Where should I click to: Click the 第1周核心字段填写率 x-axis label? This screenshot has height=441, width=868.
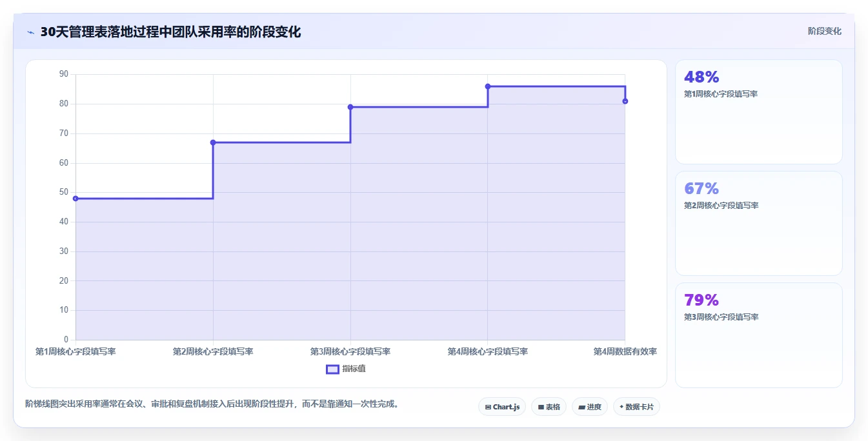[x=76, y=351]
